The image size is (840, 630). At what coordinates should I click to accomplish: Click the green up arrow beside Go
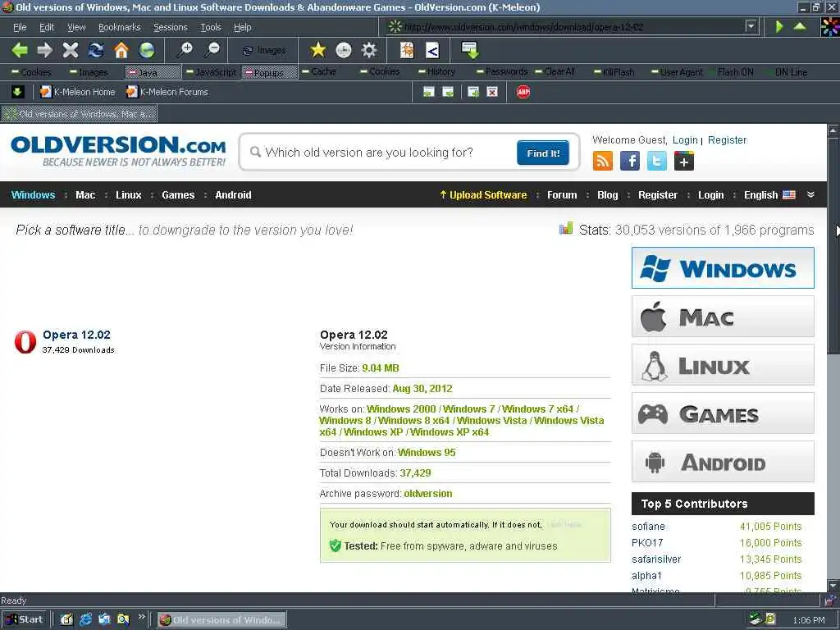(x=800, y=25)
